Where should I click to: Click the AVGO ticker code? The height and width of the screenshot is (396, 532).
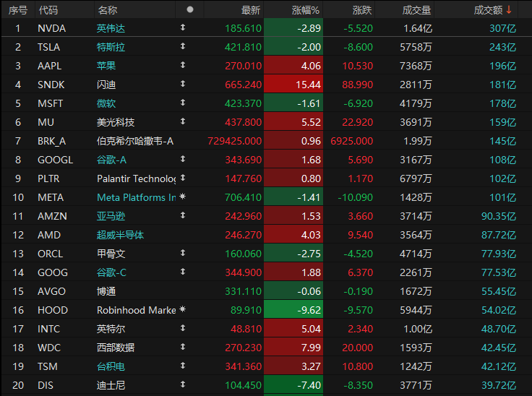point(51,291)
